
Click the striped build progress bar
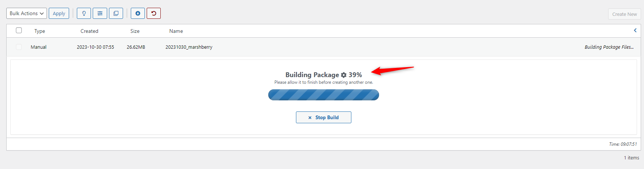click(x=324, y=95)
